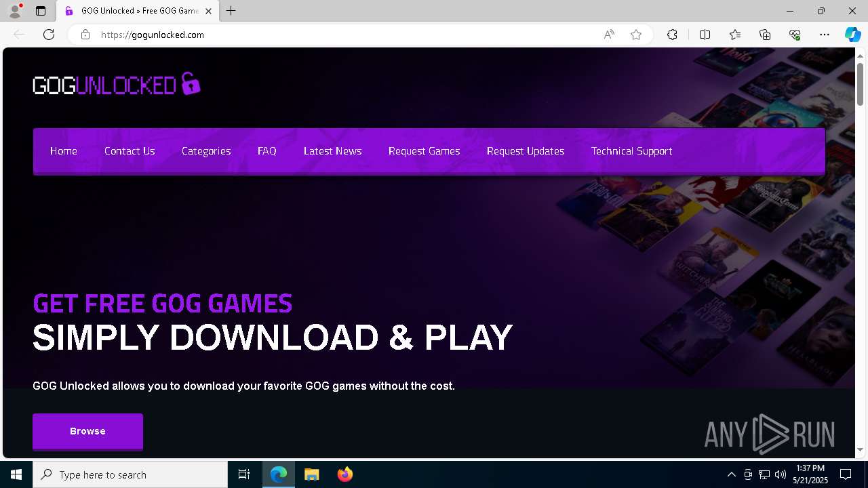Open the Extensions puzzle icon
This screenshot has height=488, width=868.
click(672, 35)
